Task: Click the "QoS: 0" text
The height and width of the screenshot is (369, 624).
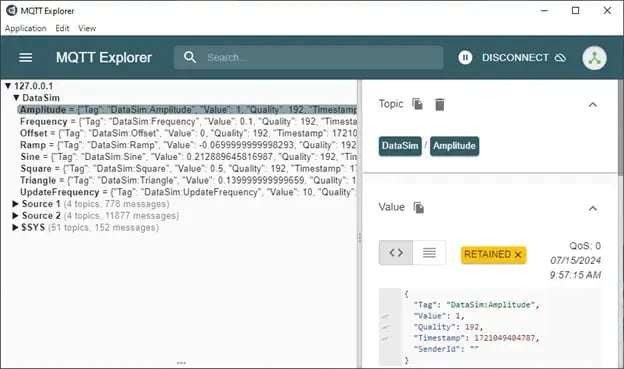Action: (585, 246)
